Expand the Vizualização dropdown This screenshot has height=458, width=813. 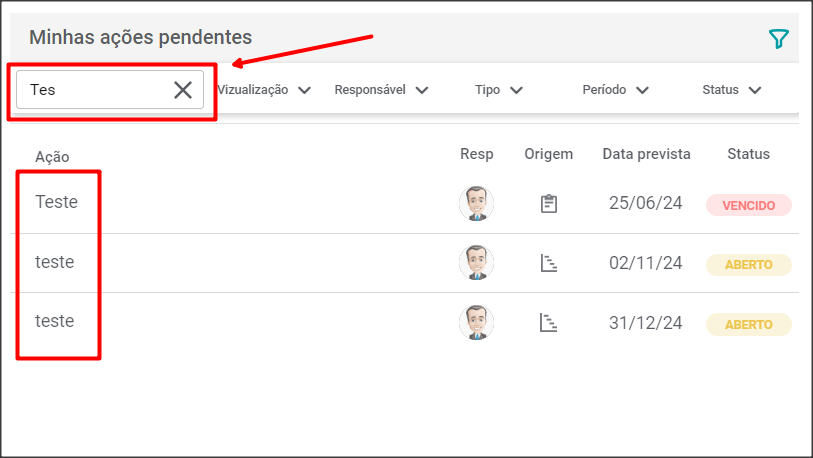264,90
